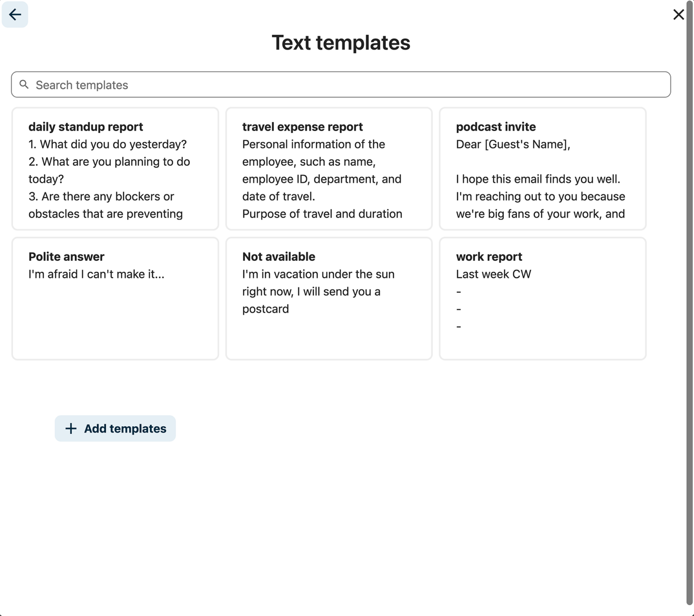Click the plus icon beside Add templates

tap(71, 428)
